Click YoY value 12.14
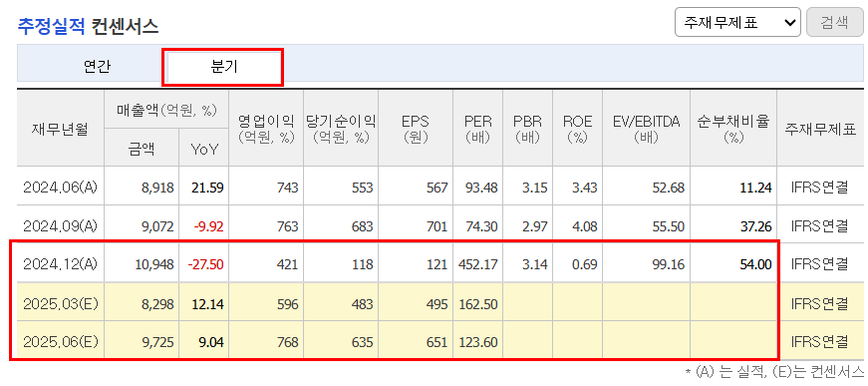Screen dimensions: 868x386 point(207,304)
